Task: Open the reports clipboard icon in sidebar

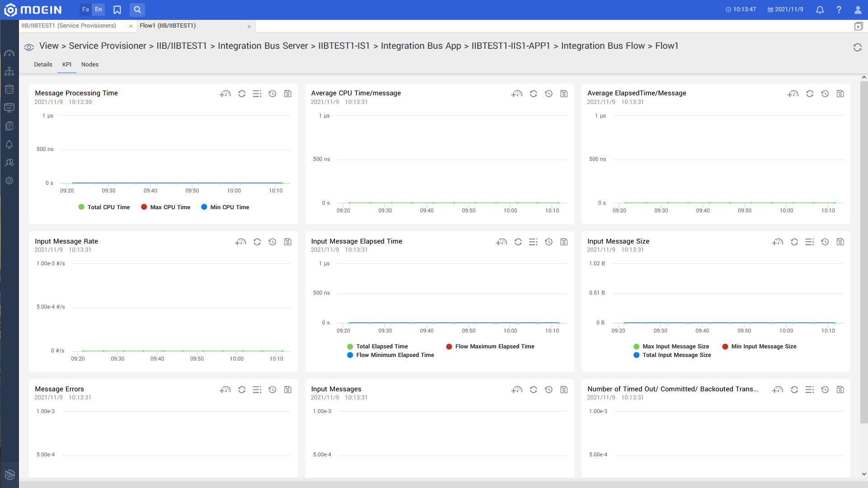Action: 9,126
